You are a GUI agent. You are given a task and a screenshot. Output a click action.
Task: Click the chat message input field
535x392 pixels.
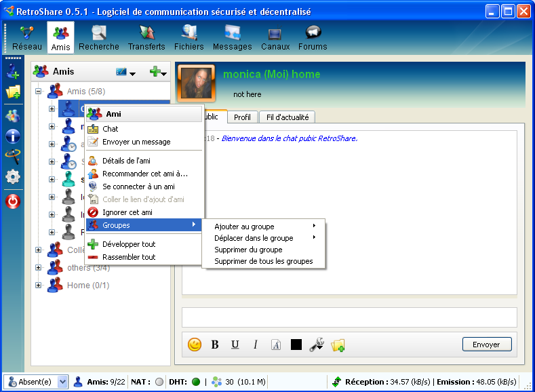click(x=349, y=317)
